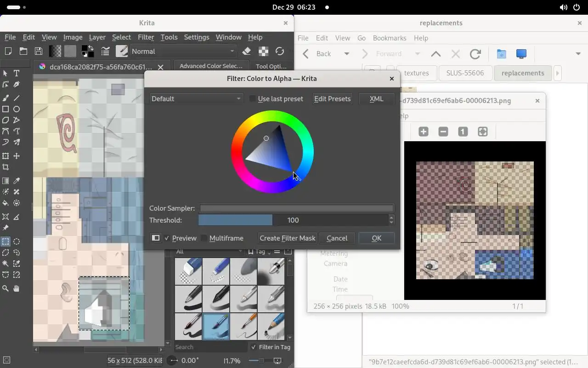Image resolution: width=588 pixels, height=368 pixels.
Task: Click the XML button in filter dialog
Action: [376, 99]
